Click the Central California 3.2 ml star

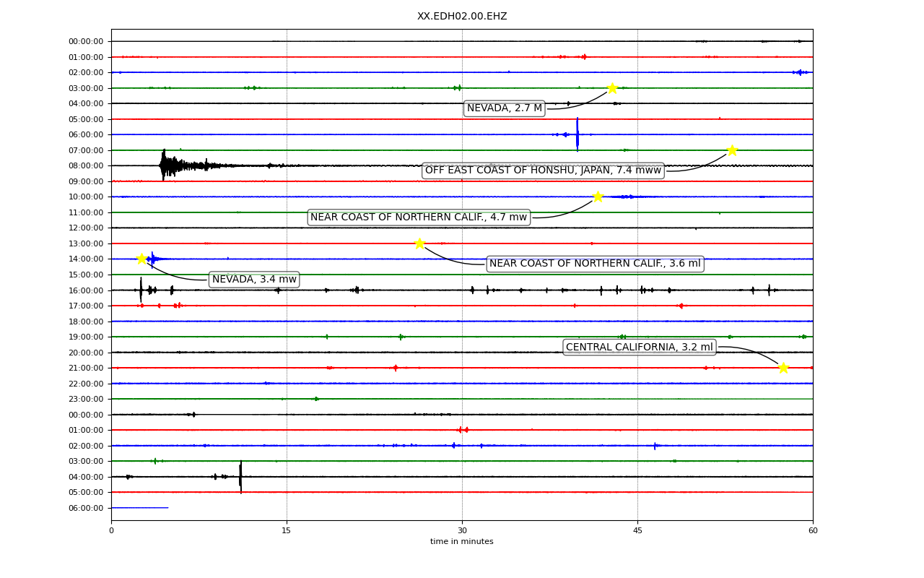tap(783, 368)
